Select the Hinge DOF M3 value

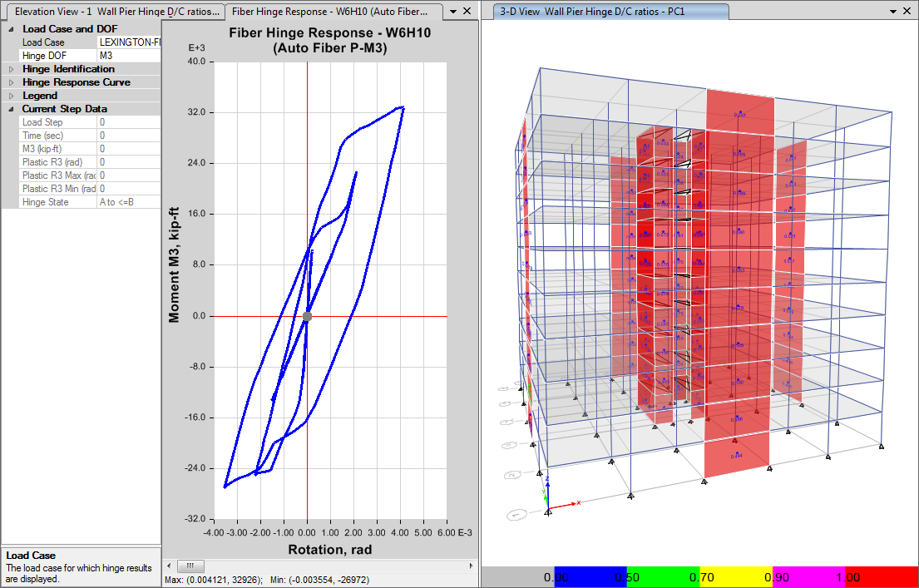pos(129,56)
